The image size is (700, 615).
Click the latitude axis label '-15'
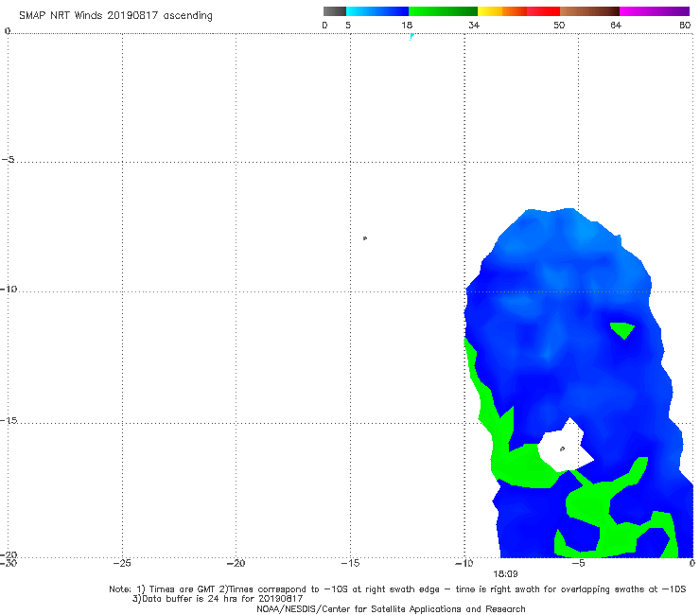(x=9, y=421)
